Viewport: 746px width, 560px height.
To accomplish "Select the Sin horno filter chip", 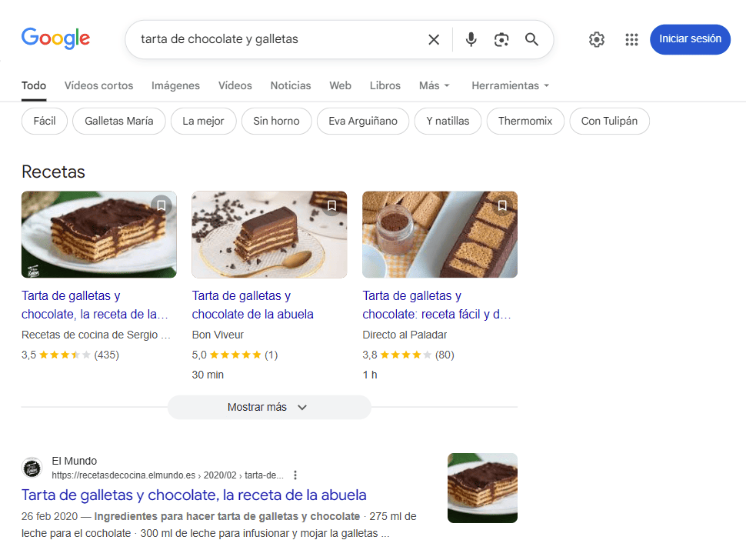I will pos(276,121).
